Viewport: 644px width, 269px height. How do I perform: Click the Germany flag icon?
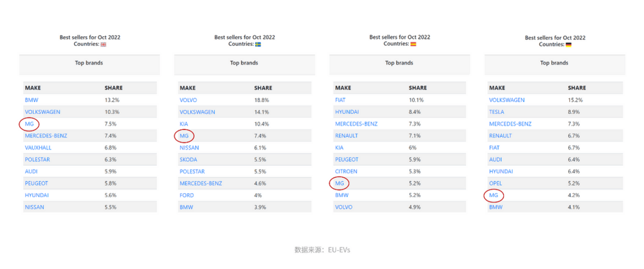click(x=568, y=44)
